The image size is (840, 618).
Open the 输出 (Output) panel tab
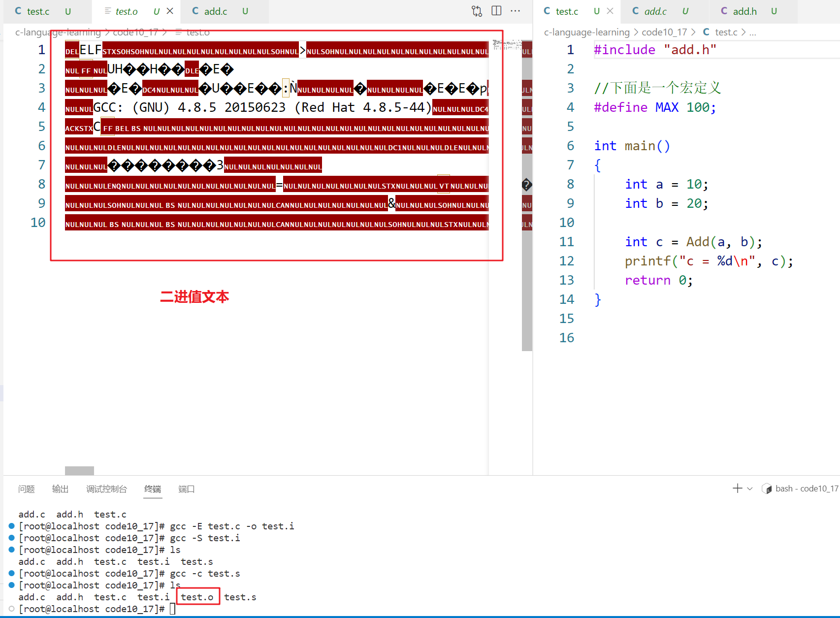tap(61, 489)
